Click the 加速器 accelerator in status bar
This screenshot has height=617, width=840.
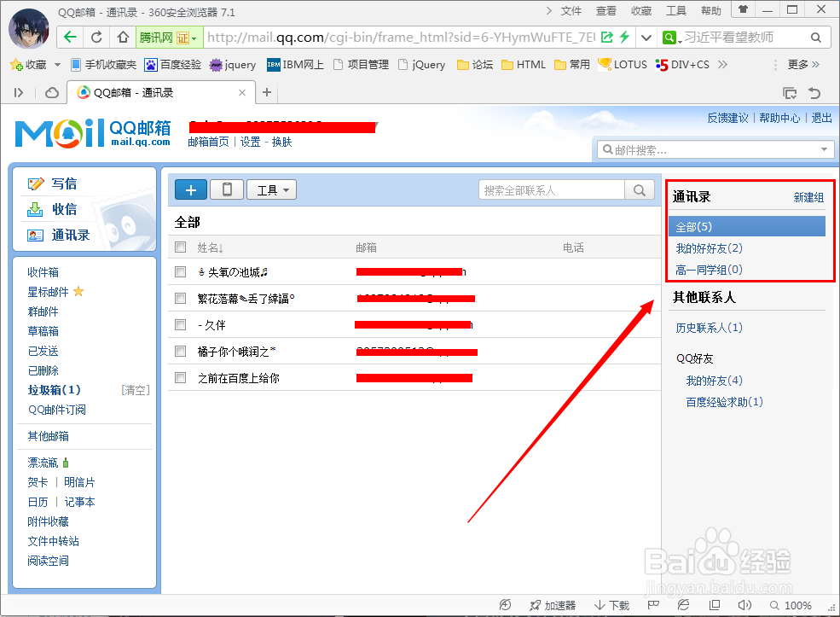553,605
